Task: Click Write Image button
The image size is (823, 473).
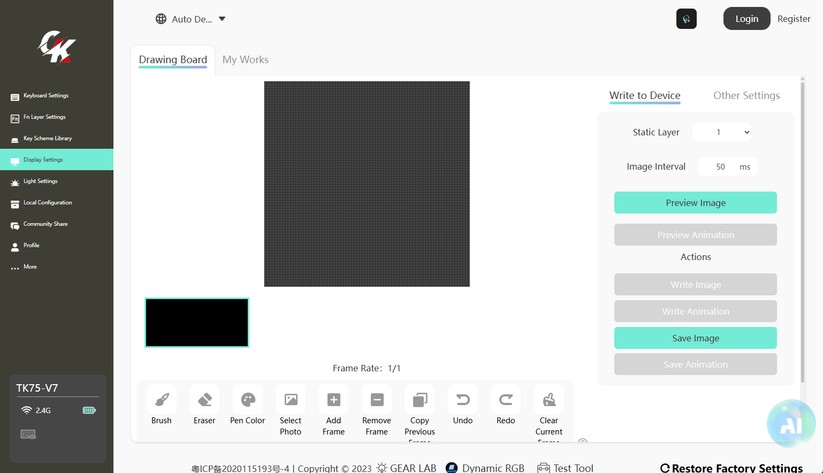Action: tap(695, 285)
